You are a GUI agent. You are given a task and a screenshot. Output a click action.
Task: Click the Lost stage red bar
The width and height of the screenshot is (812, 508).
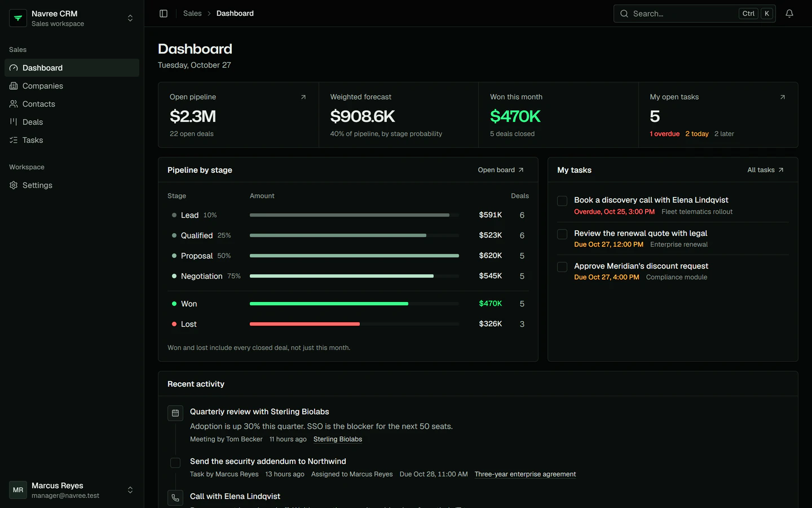(x=304, y=324)
